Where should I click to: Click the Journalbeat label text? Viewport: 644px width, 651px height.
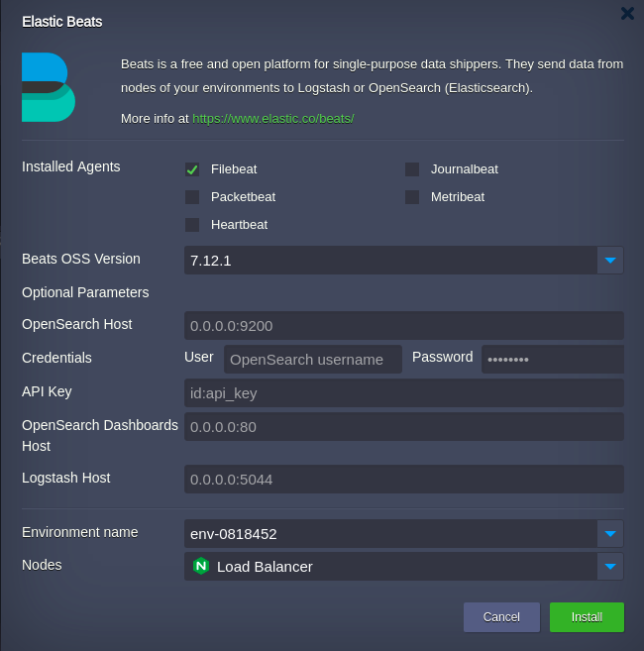[x=465, y=169]
